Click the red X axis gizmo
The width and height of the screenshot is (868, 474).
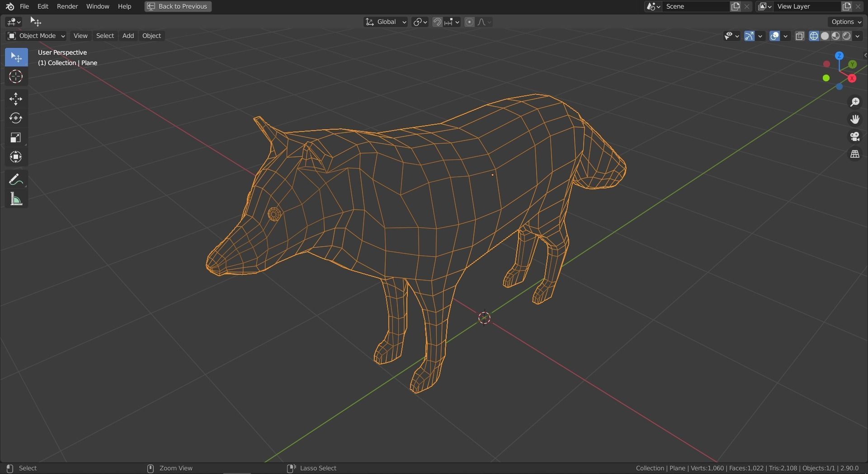click(x=852, y=78)
